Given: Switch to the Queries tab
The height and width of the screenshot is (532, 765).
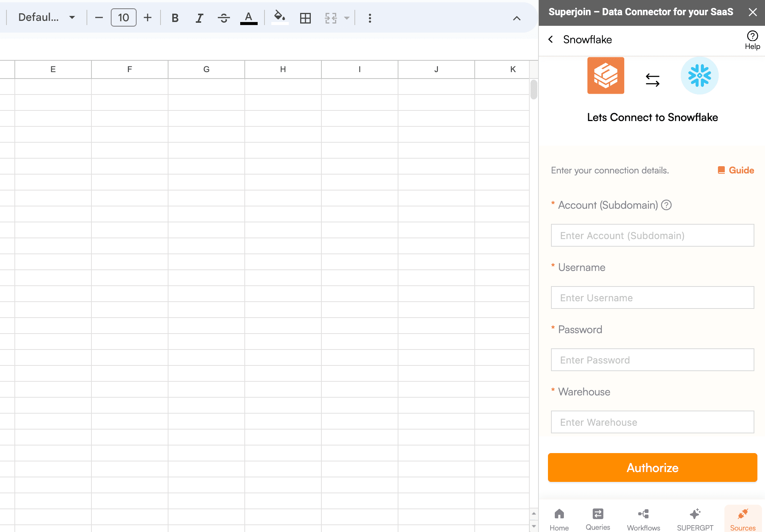Looking at the screenshot, I should pos(598,519).
